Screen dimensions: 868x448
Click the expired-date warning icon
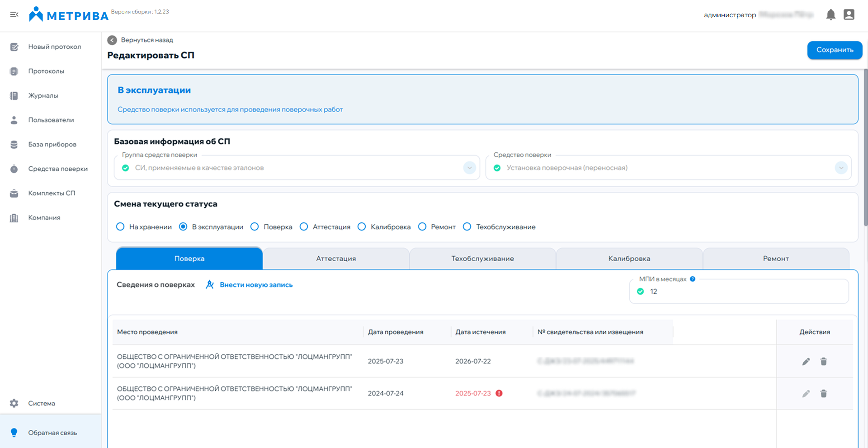tap(499, 393)
